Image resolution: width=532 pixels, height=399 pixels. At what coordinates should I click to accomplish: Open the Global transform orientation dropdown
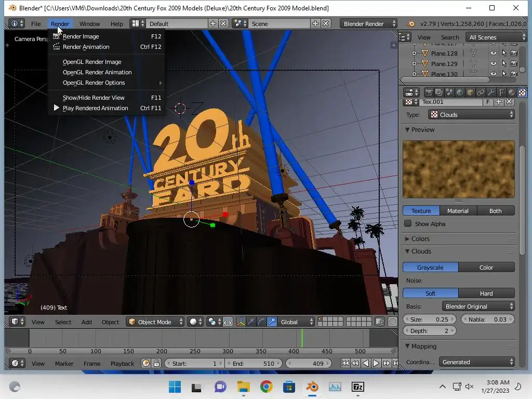[296, 322]
